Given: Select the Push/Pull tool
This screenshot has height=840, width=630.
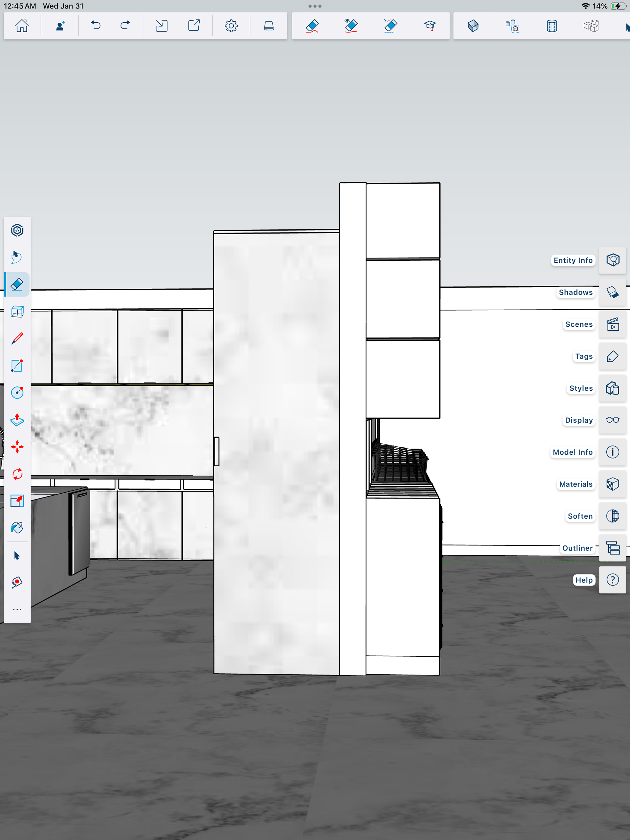Looking at the screenshot, I should click(x=17, y=420).
